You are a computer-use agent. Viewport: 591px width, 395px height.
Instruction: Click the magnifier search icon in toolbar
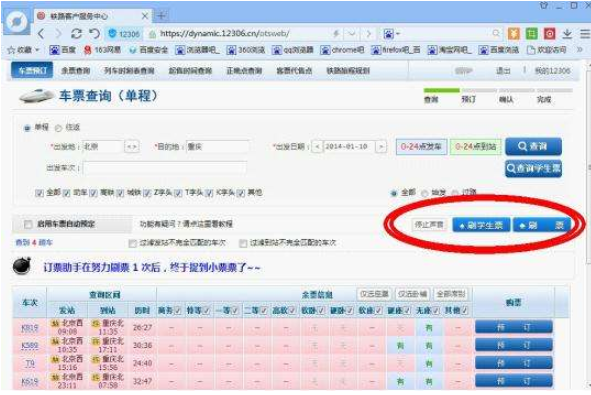tap(496, 34)
